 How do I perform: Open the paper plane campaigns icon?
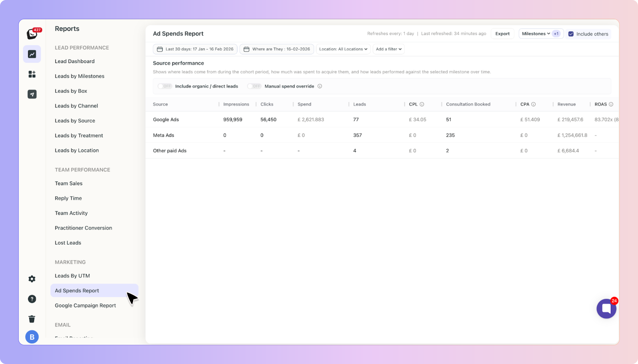pos(32,94)
